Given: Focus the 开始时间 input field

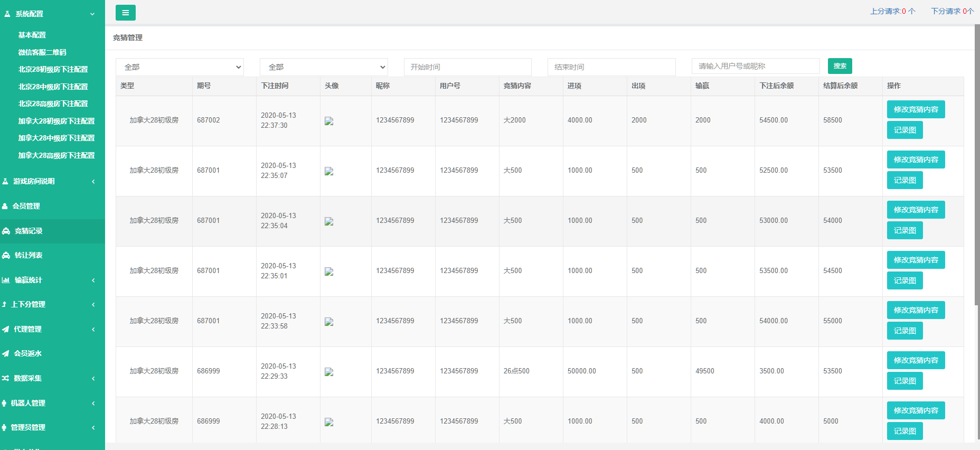Looking at the screenshot, I should pyautogui.click(x=468, y=67).
